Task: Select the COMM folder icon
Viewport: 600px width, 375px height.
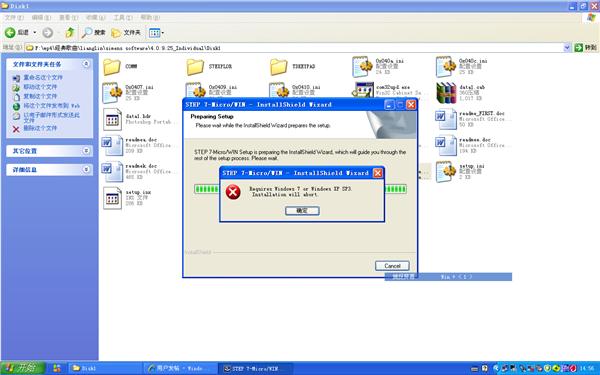Action: [112, 67]
